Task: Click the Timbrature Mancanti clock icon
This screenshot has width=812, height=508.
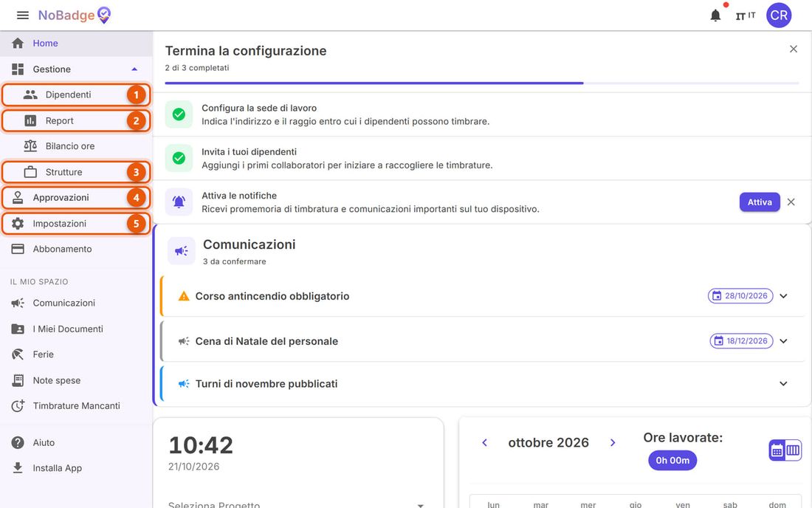Action: tap(18, 406)
